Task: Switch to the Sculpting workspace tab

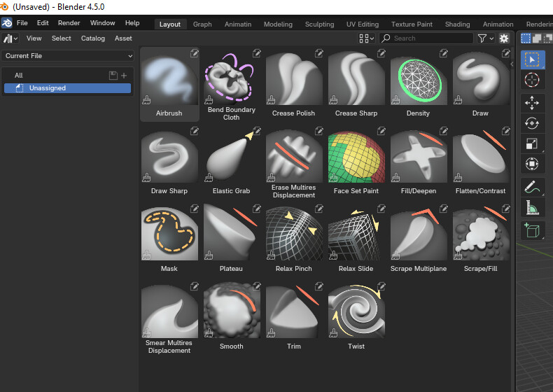Action: (x=319, y=24)
